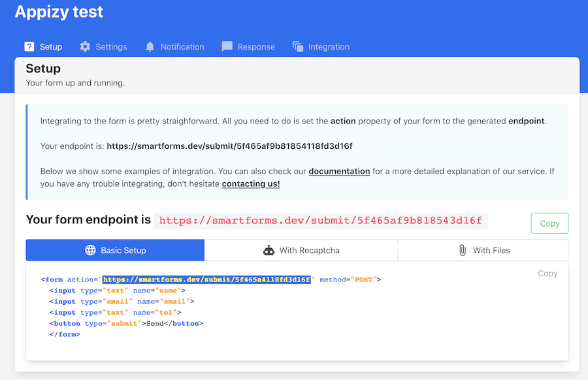Click the Integration stacked-squares icon
588x380 pixels.
[x=298, y=47]
